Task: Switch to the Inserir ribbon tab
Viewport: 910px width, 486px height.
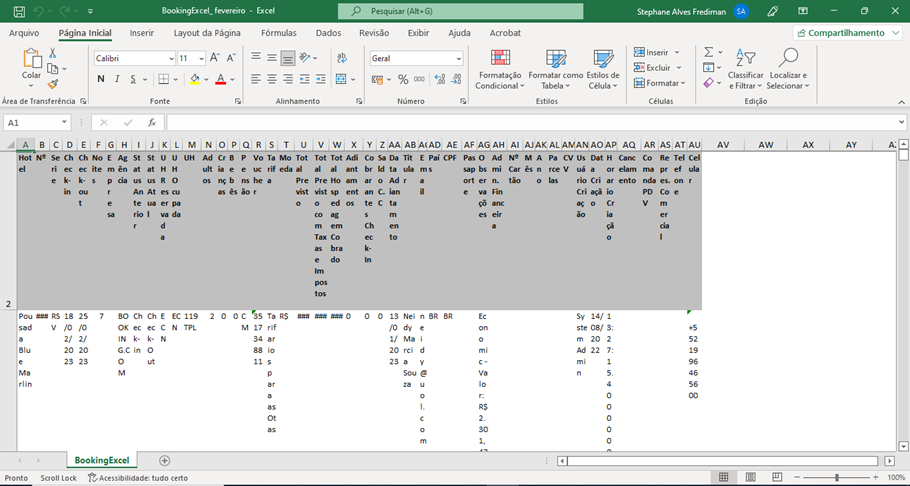Action: [x=142, y=32]
